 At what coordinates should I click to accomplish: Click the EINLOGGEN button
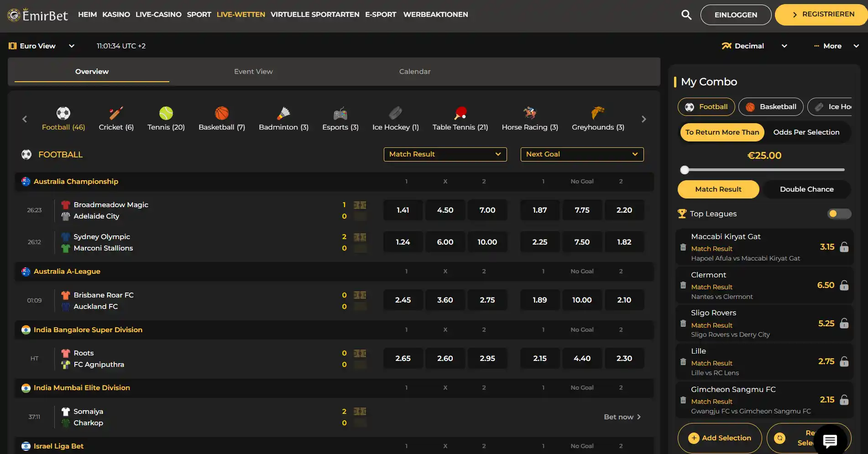pyautogui.click(x=736, y=15)
